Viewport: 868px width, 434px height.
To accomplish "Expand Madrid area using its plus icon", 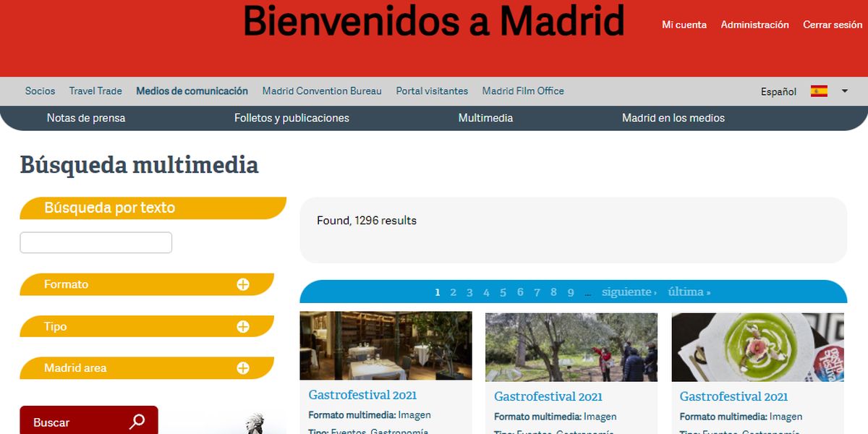I will click(x=242, y=367).
